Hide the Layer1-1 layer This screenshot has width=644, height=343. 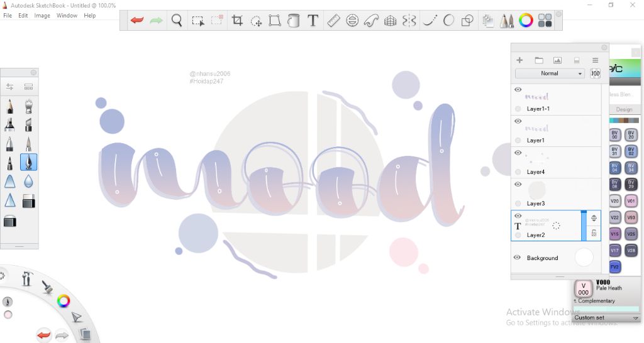518,89
